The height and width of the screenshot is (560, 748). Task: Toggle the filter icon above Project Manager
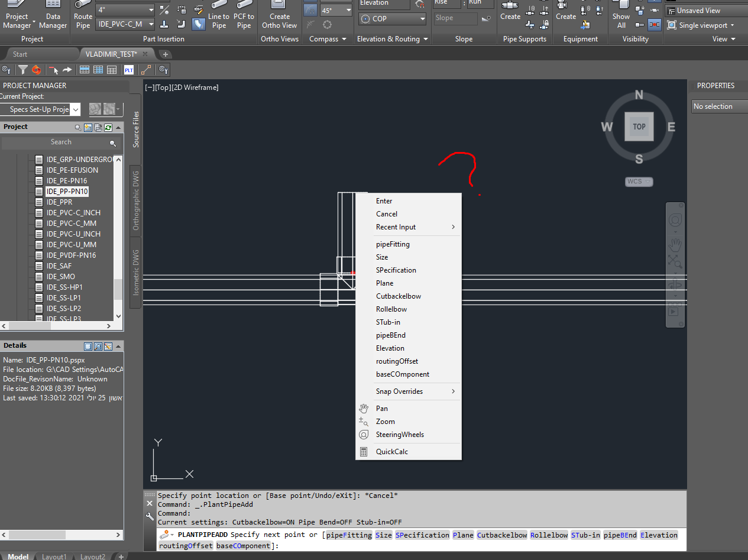(22, 70)
